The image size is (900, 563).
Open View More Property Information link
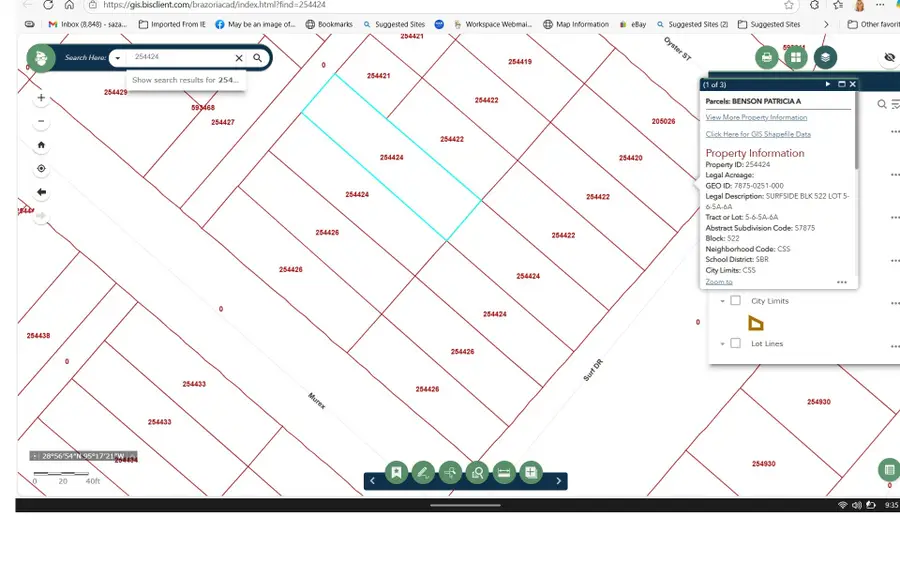(x=756, y=118)
